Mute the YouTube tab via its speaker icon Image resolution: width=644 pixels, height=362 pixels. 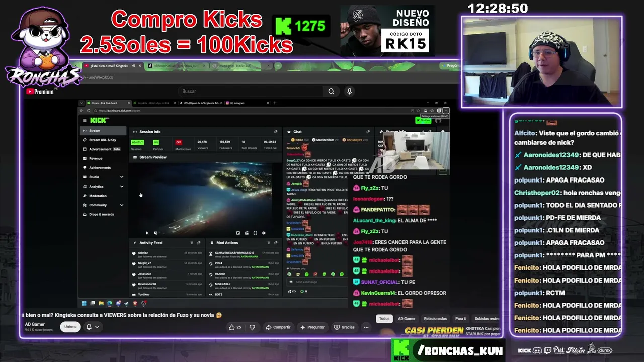pos(134,66)
